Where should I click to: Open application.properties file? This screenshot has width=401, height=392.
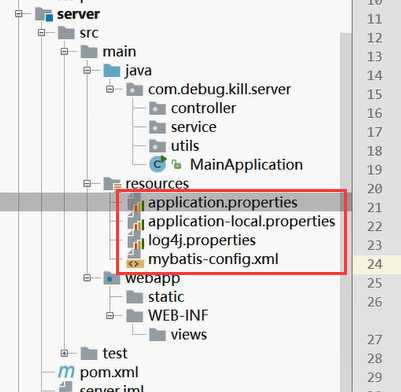(x=223, y=203)
